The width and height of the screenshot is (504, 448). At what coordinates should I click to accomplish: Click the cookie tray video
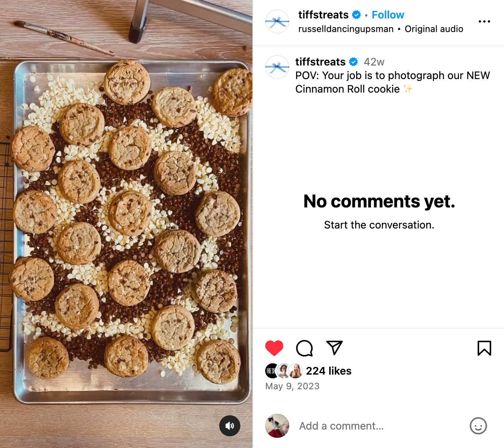click(126, 224)
